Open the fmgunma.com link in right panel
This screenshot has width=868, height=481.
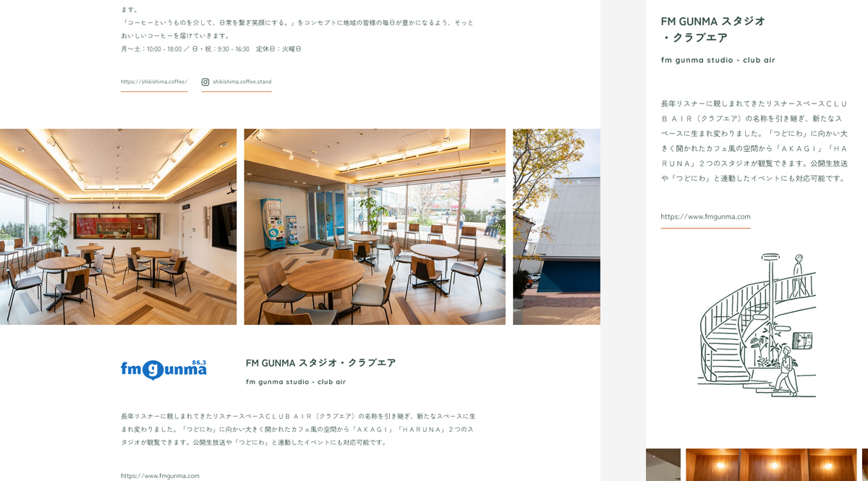(x=705, y=216)
